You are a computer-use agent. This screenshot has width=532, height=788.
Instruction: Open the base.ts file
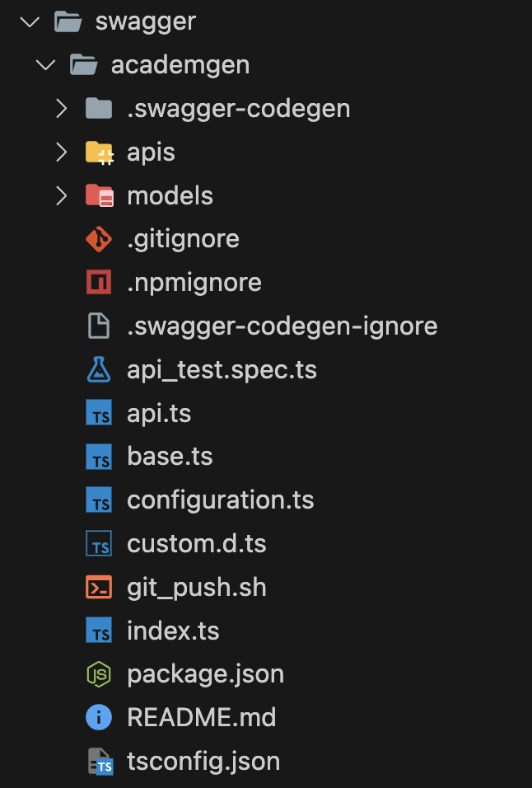pos(170,457)
